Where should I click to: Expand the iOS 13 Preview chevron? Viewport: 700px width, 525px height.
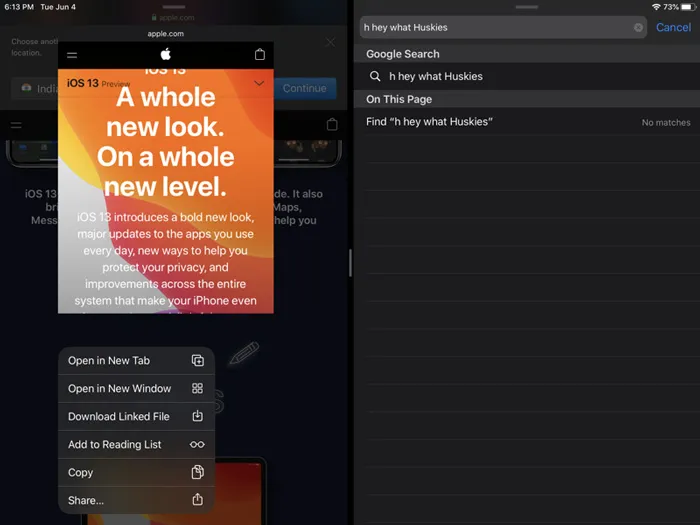259,83
